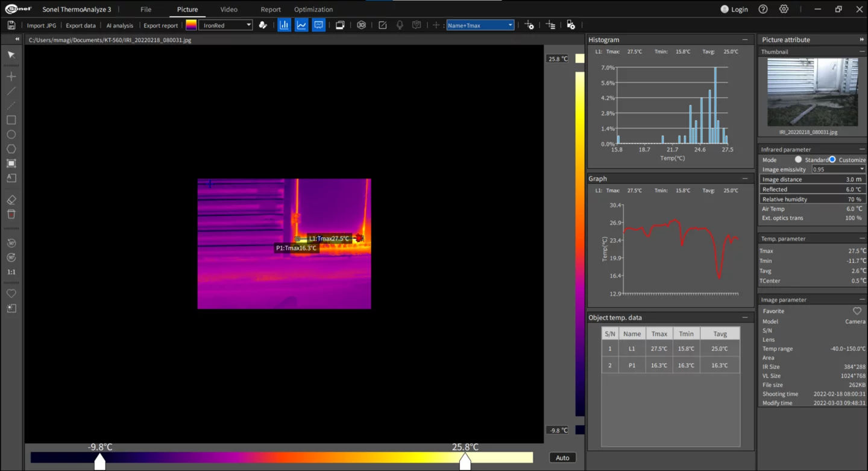Select the dashed line tool
The width and height of the screenshot is (868, 471).
[x=11, y=106]
